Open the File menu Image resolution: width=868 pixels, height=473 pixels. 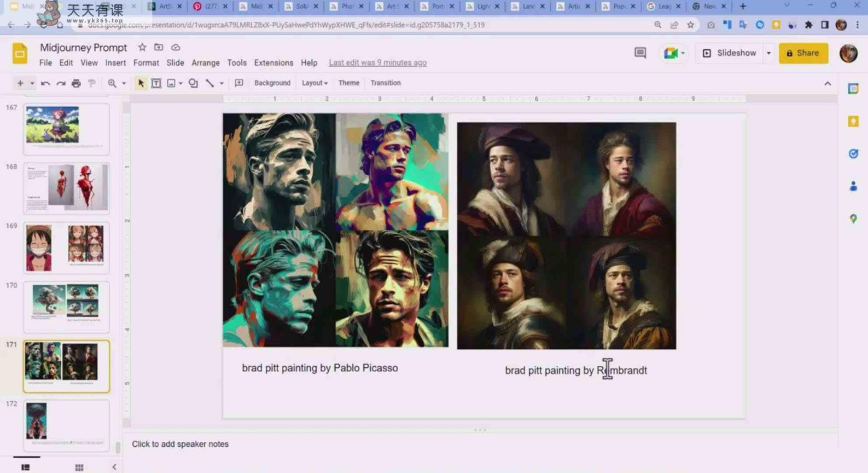point(45,63)
